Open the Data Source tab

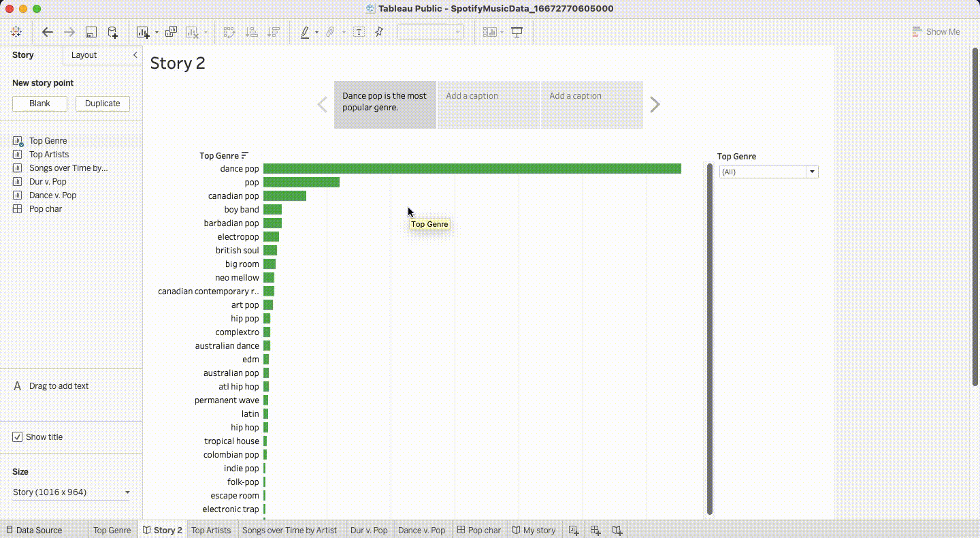(x=34, y=531)
